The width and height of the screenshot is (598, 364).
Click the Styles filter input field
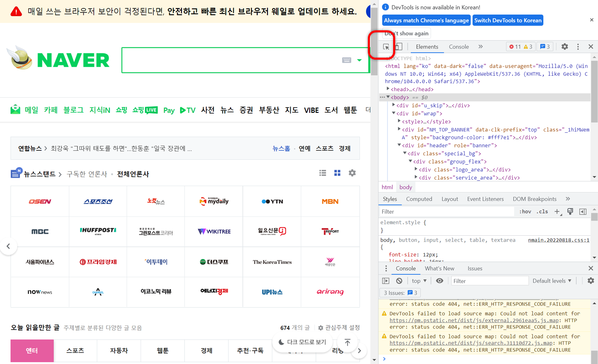click(x=447, y=212)
